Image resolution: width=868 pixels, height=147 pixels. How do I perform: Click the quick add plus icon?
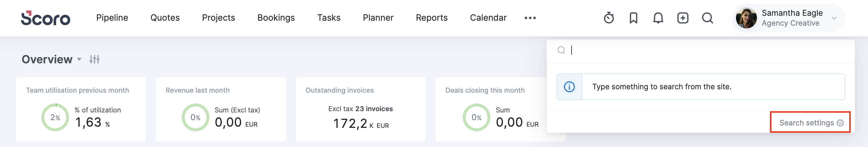pyautogui.click(x=683, y=18)
